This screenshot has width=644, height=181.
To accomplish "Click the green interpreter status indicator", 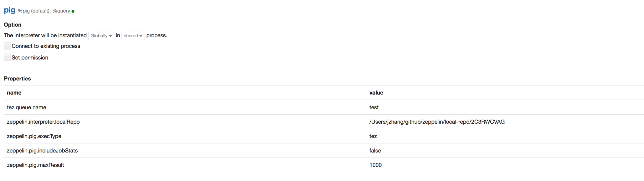I will [73, 11].
